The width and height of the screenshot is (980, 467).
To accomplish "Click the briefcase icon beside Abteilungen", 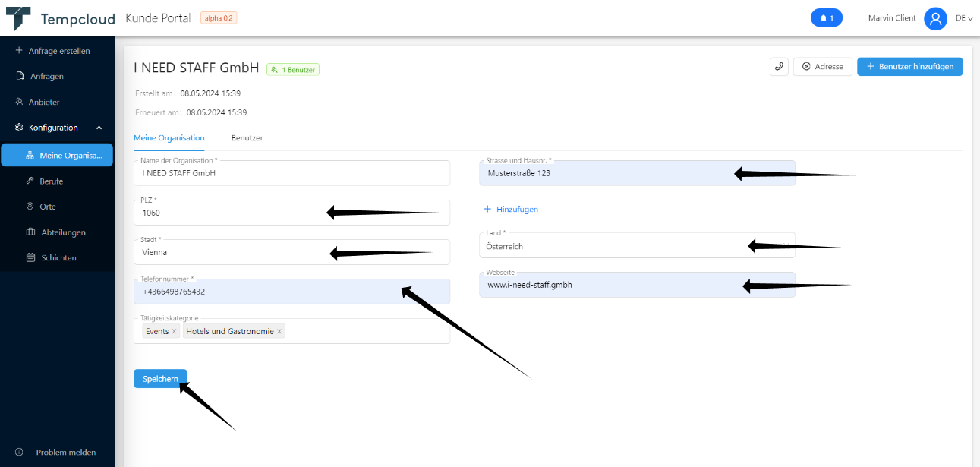I will (30, 232).
